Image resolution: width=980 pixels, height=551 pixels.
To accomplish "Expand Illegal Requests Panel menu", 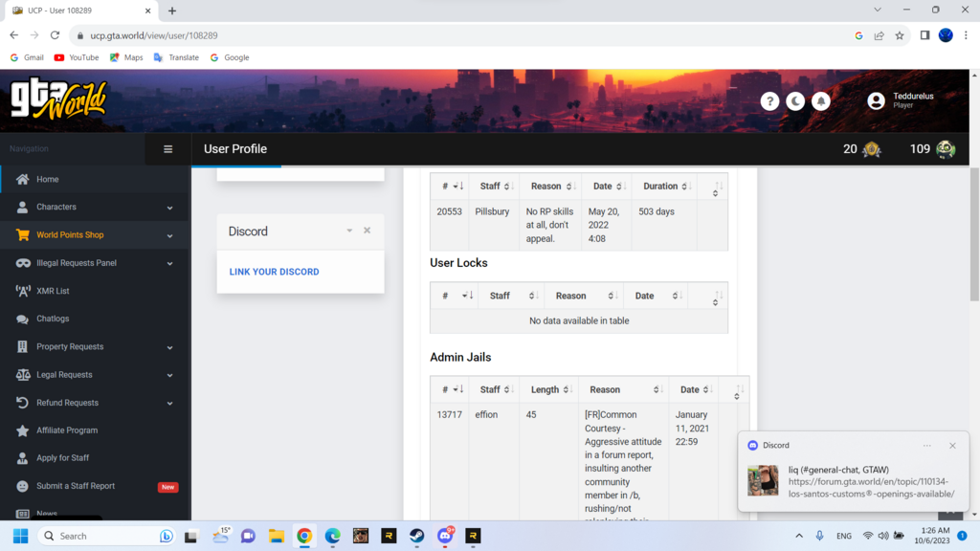I will click(x=95, y=263).
